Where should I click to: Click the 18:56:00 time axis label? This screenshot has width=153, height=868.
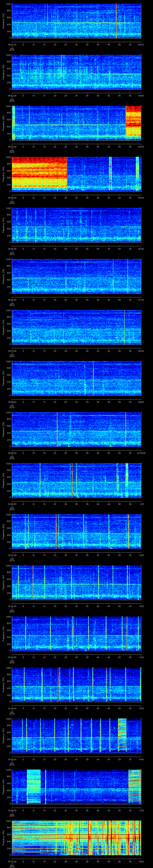pyautogui.click(x=12, y=300)
